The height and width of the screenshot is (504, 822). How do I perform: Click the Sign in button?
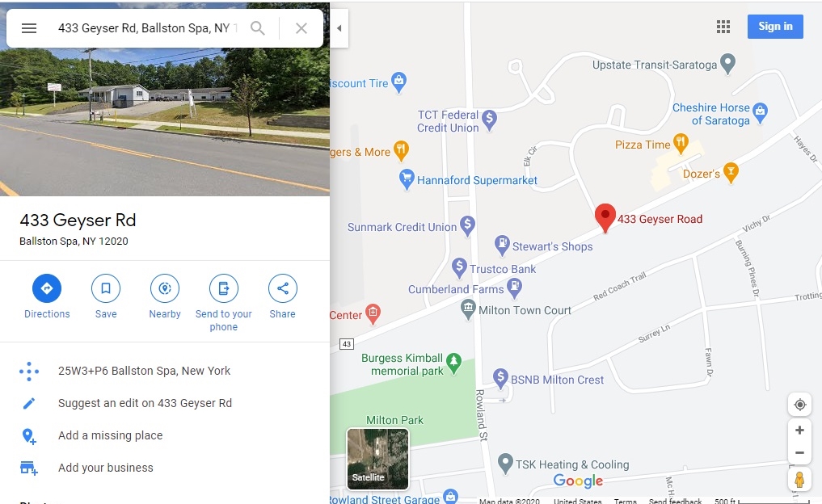pyautogui.click(x=775, y=26)
